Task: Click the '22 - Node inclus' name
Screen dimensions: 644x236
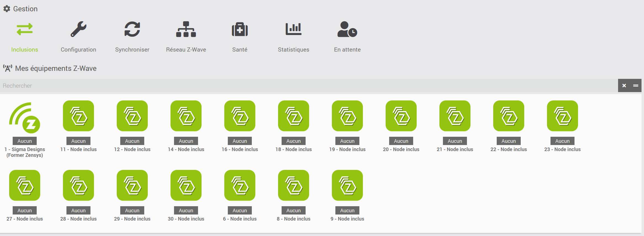Action: (x=509, y=149)
